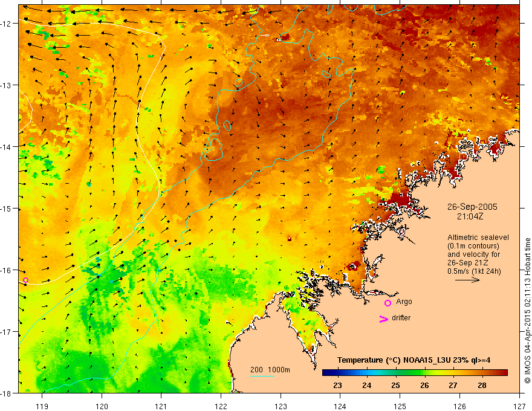
Task: Click the '121' longitude axis label
Action: coord(161,406)
